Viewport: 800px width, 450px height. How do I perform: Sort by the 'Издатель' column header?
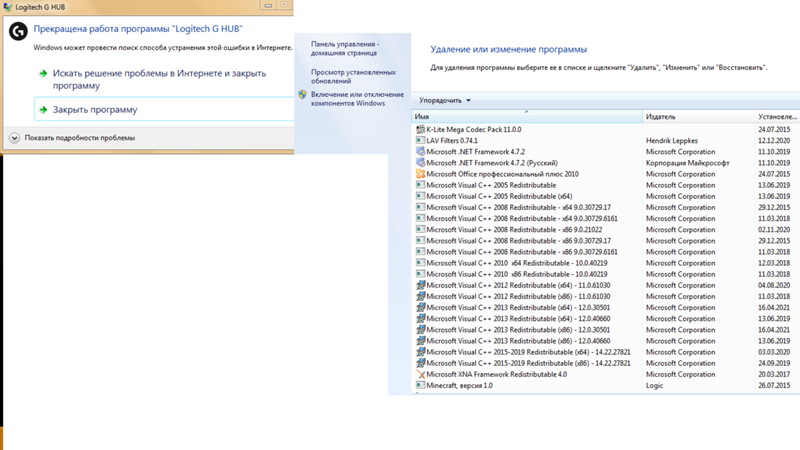[x=698, y=117]
